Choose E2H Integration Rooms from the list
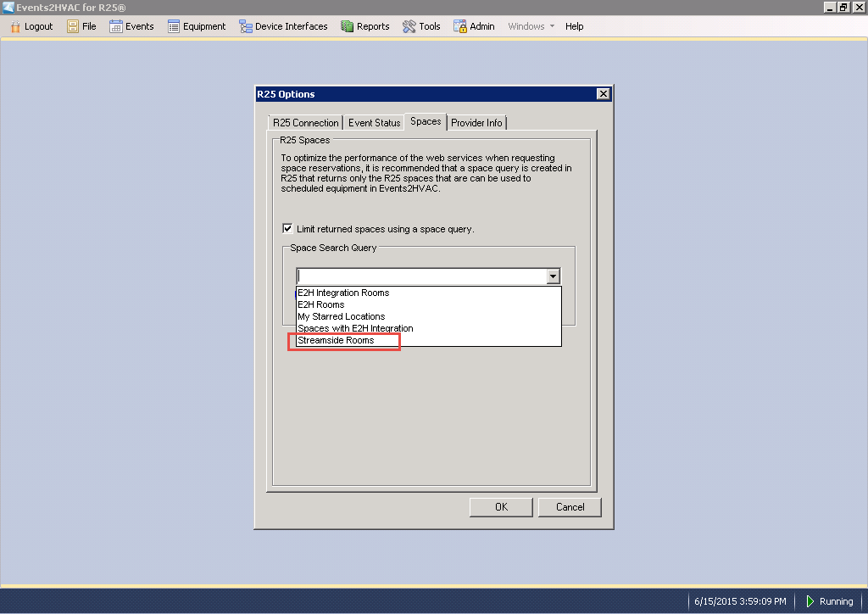This screenshot has width=868, height=614. 429,293
